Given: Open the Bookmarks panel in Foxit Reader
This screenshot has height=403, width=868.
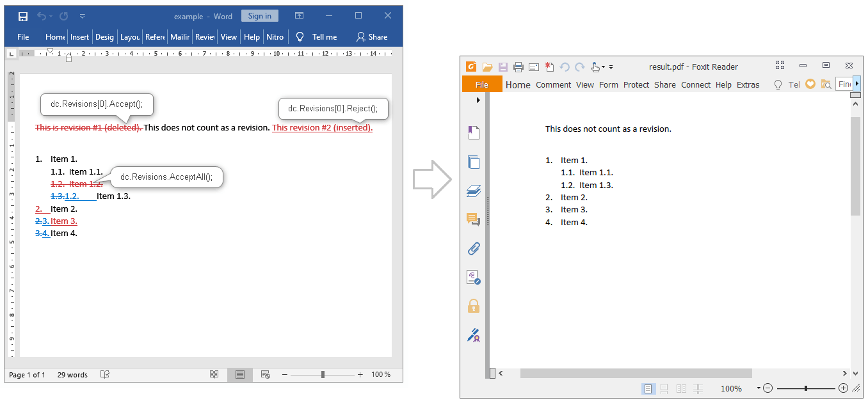Looking at the screenshot, I should point(474,132).
